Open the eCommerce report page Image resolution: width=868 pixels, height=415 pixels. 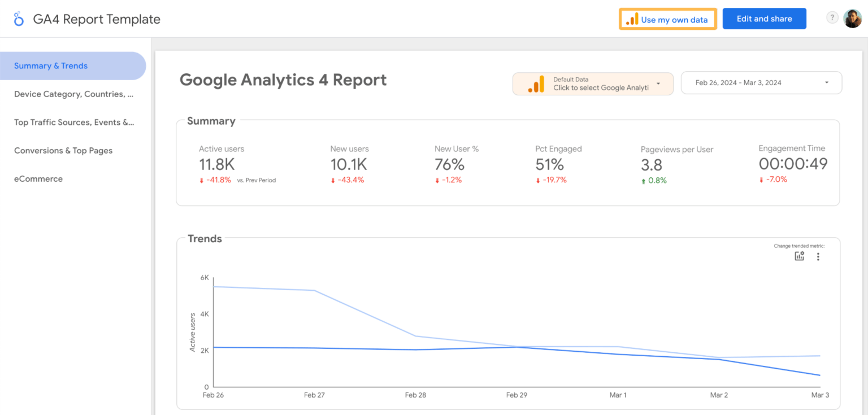38,178
